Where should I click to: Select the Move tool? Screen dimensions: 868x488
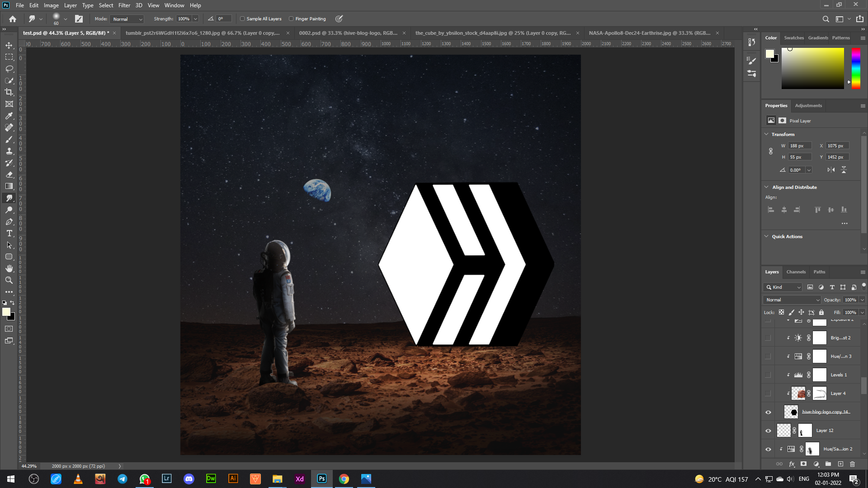pyautogui.click(x=9, y=45)
